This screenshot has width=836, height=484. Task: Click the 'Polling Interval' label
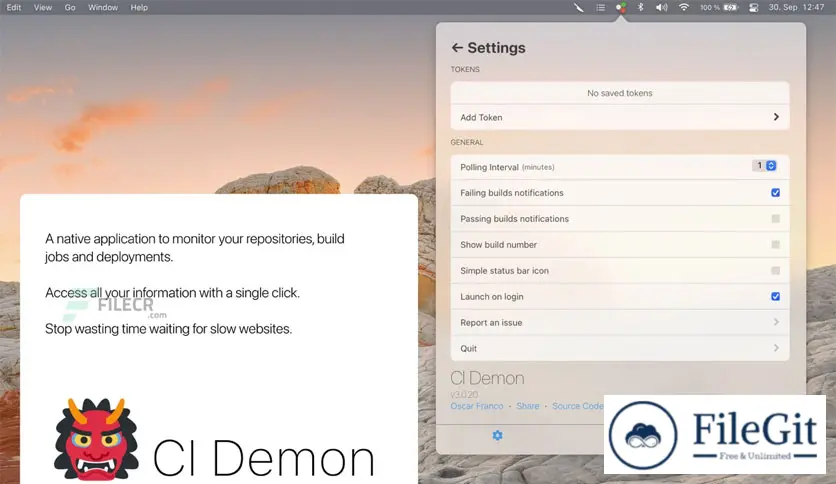[x=489, y=167]
